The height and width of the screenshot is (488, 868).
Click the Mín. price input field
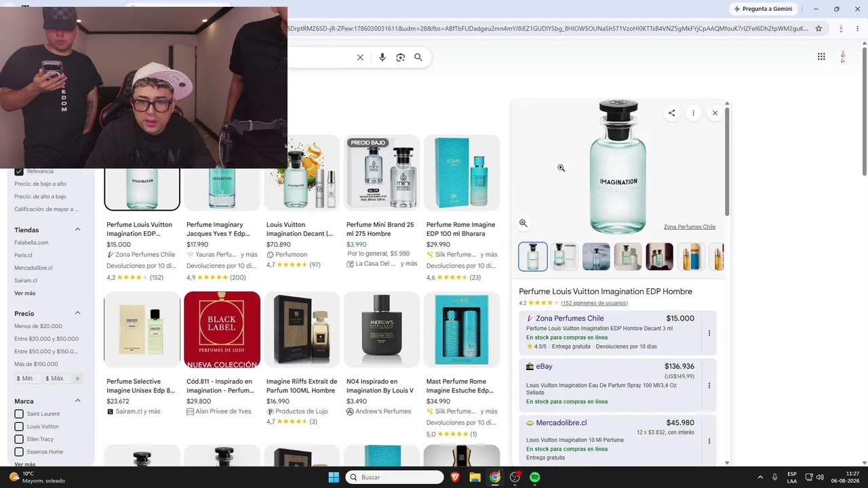point(27,378)
